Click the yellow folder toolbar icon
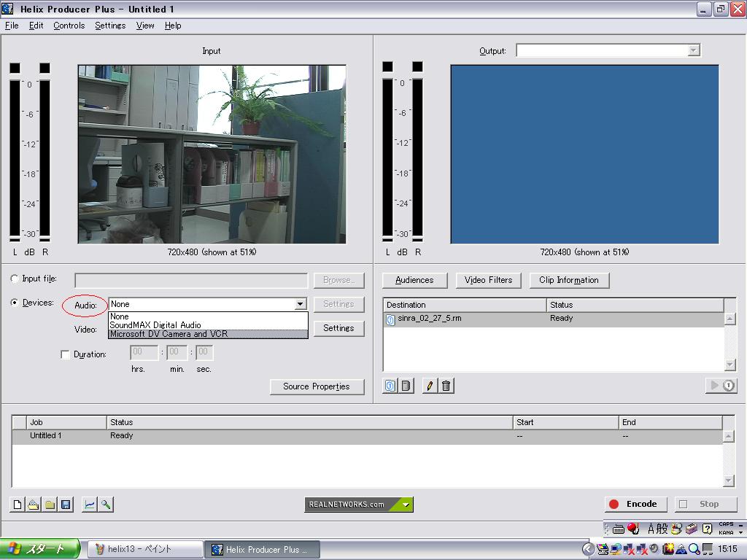 [50, 505]
